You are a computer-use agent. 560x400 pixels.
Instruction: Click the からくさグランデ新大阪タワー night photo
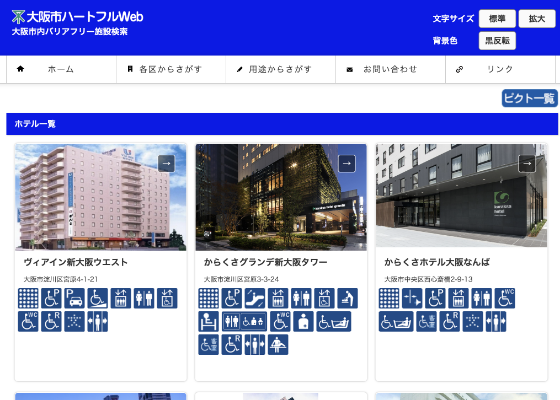pyautogui.click(x=281, y=197)
